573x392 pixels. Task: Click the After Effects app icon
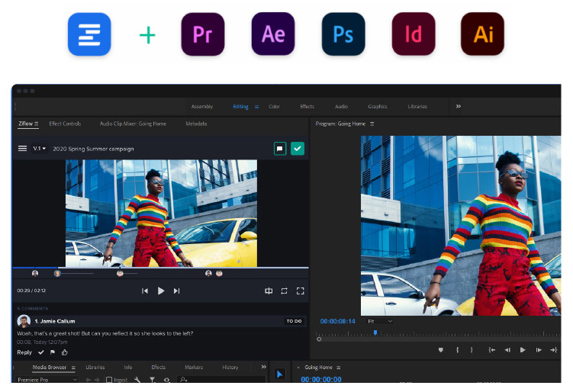[272, 34]
